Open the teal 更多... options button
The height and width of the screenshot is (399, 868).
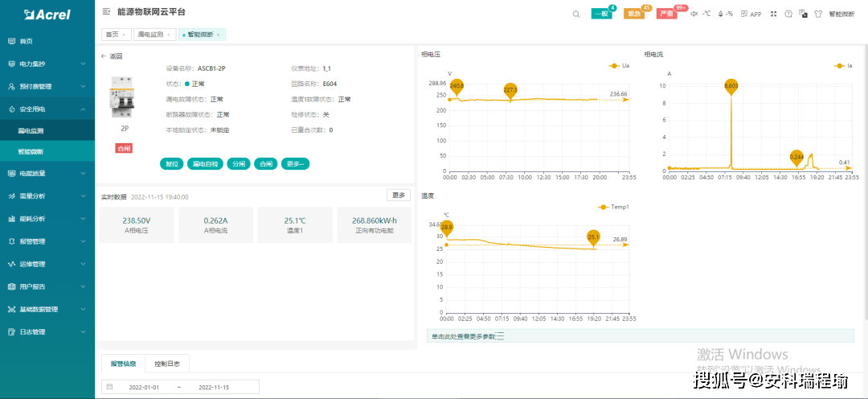295,164
